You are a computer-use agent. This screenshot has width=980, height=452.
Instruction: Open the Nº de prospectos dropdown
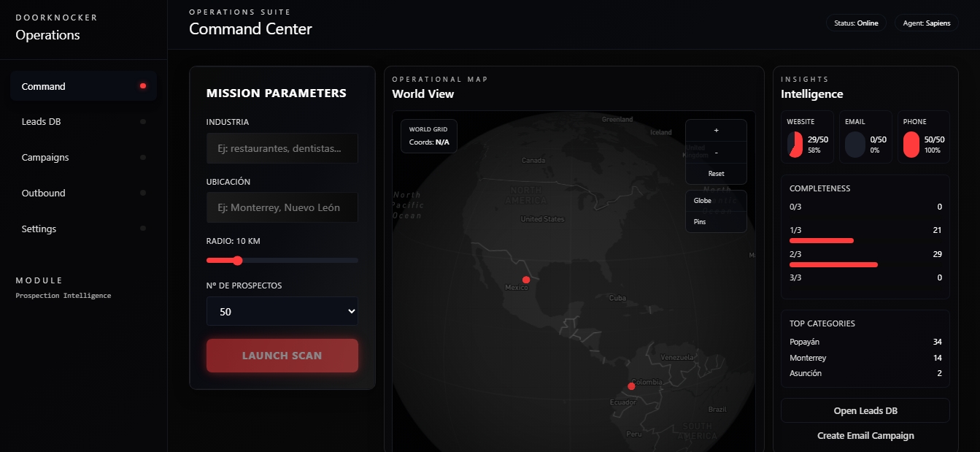282,311
